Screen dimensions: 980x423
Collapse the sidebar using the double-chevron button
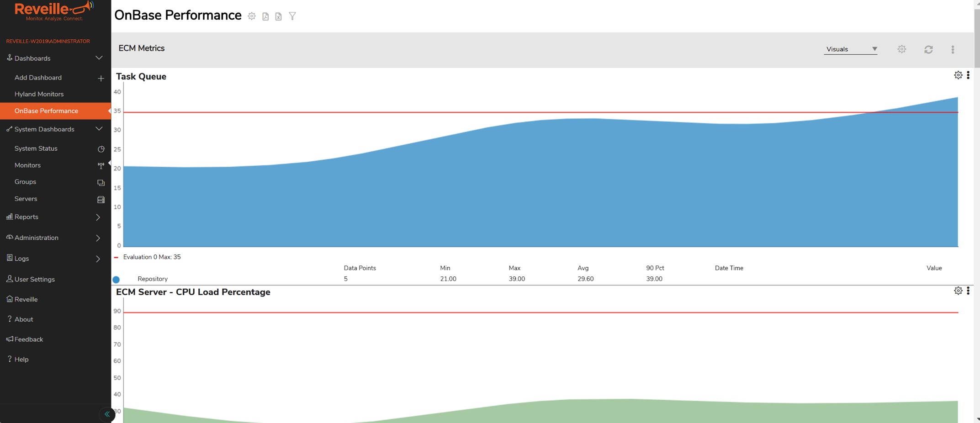point(107,414)
